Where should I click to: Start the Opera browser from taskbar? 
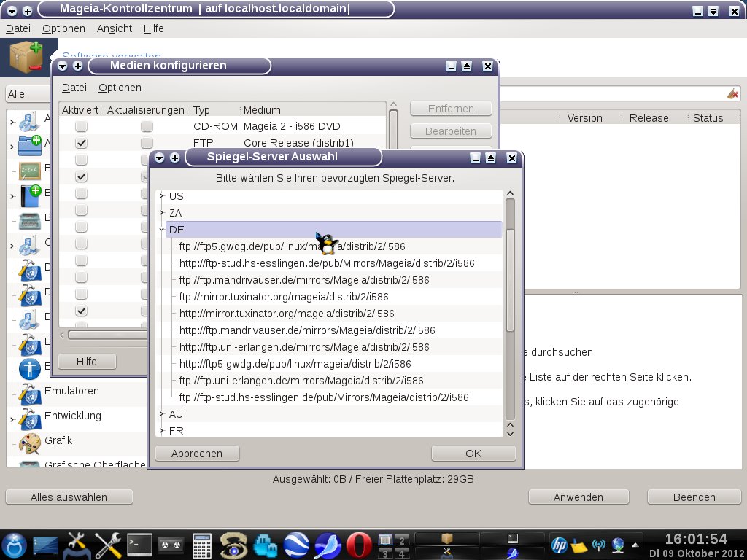(x=359, y=545)
